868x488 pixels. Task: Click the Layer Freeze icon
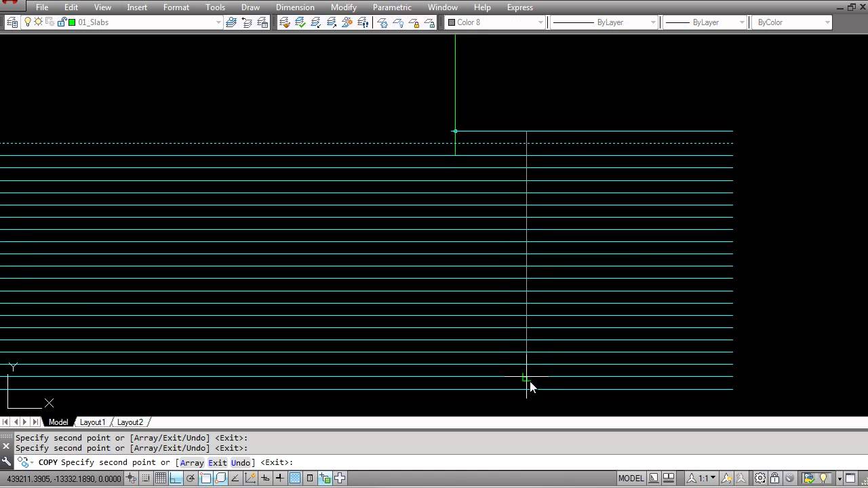click(382, 22)
